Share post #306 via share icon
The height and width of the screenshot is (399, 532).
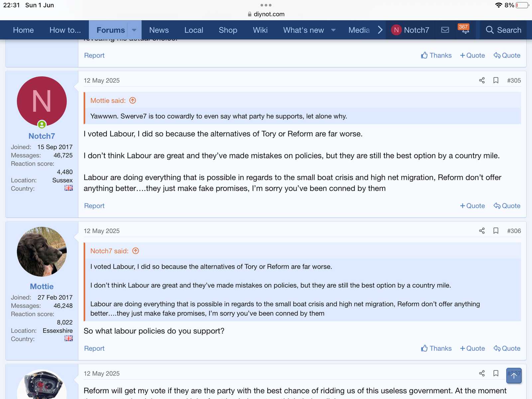pyautogui.click(x=481, y=231)
